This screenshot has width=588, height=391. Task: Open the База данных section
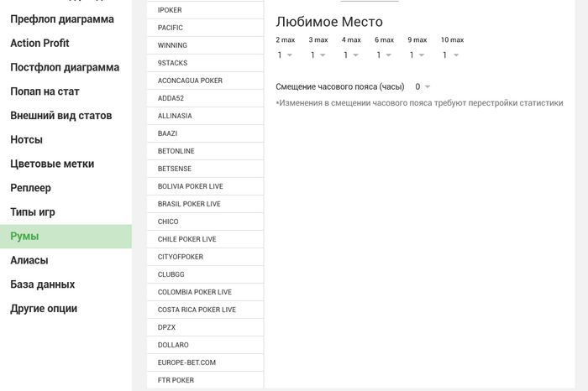pyautogui.click(x=66, y=284)
